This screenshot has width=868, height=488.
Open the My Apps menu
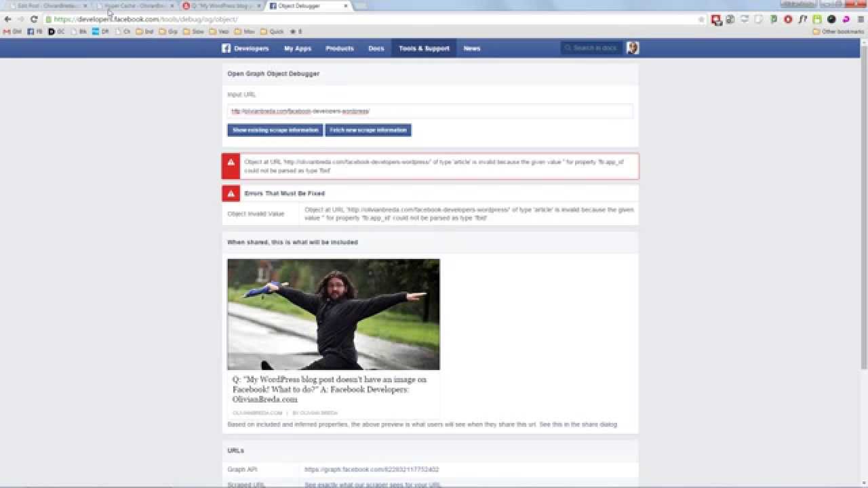click(x=297, y=48)
